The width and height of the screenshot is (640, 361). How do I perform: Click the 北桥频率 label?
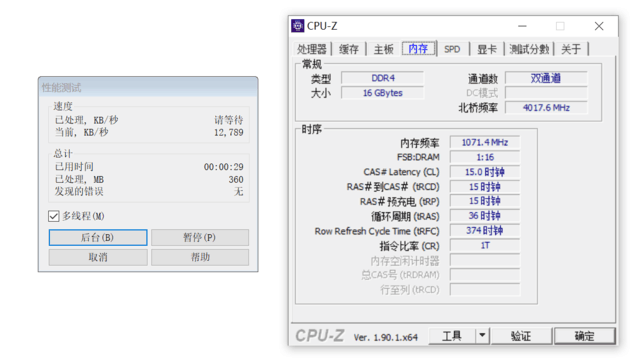tap(478, 108)
